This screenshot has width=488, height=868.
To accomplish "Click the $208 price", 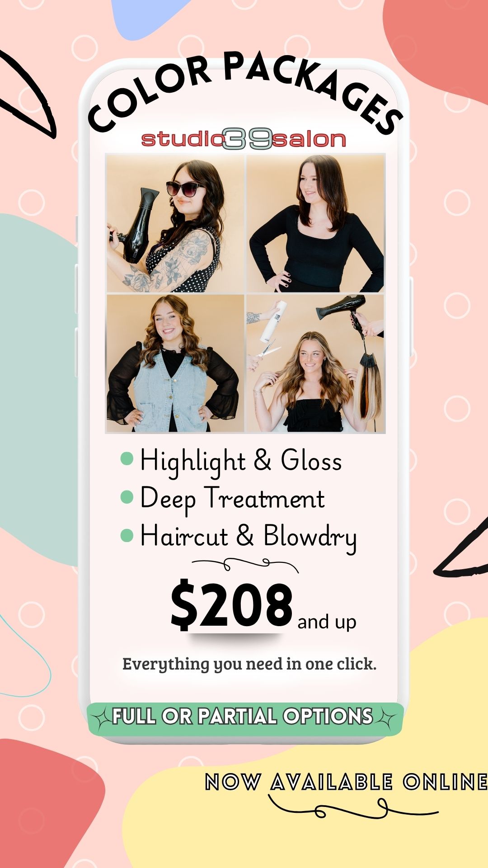I will pyautogui.click(x=232, y=604).
